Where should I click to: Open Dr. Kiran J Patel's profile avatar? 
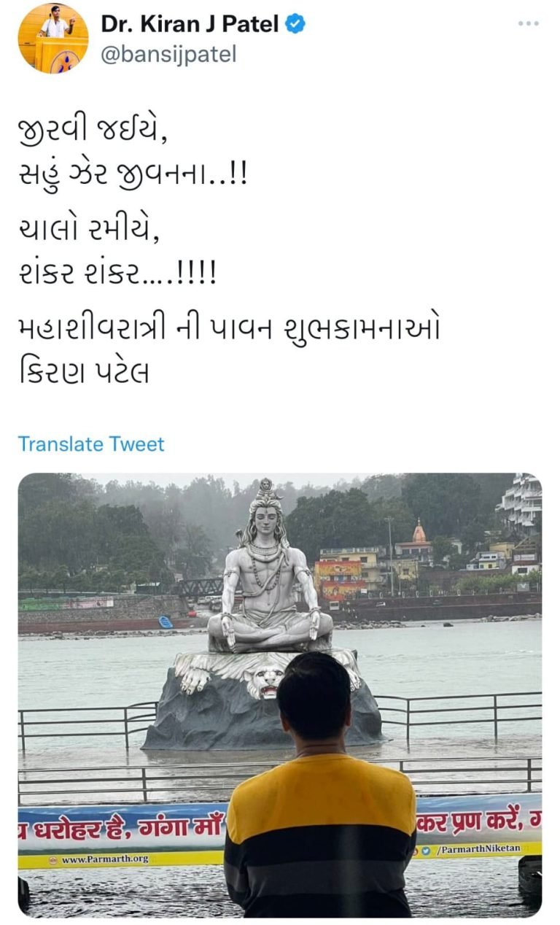[53, 38]
